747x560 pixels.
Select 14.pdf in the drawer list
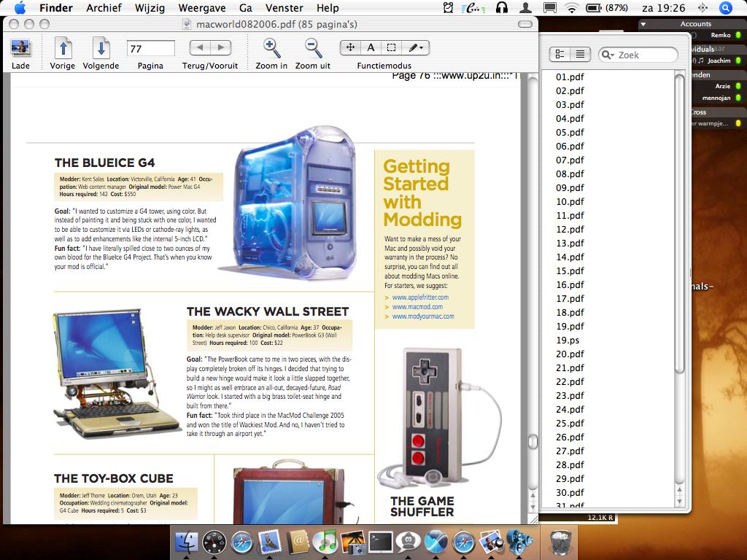570,257
